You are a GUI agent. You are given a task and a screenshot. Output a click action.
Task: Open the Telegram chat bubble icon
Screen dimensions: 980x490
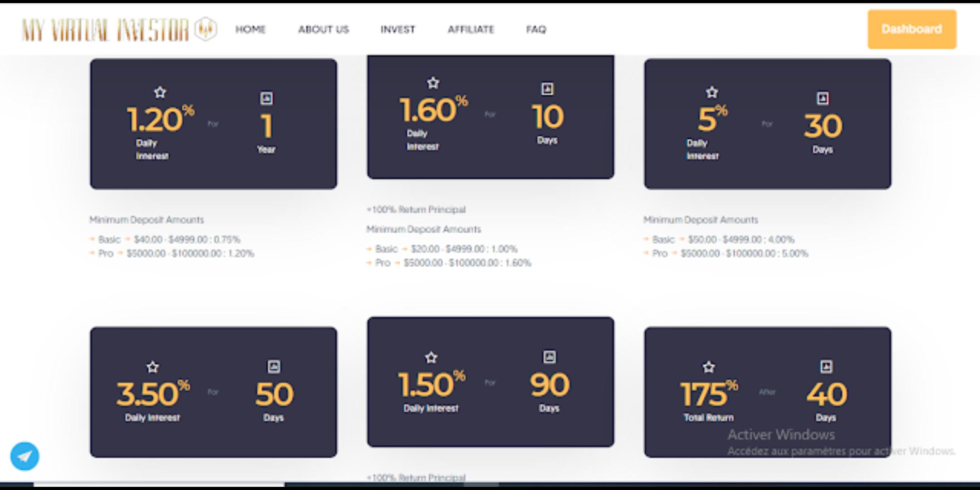[x=25, y=456]
